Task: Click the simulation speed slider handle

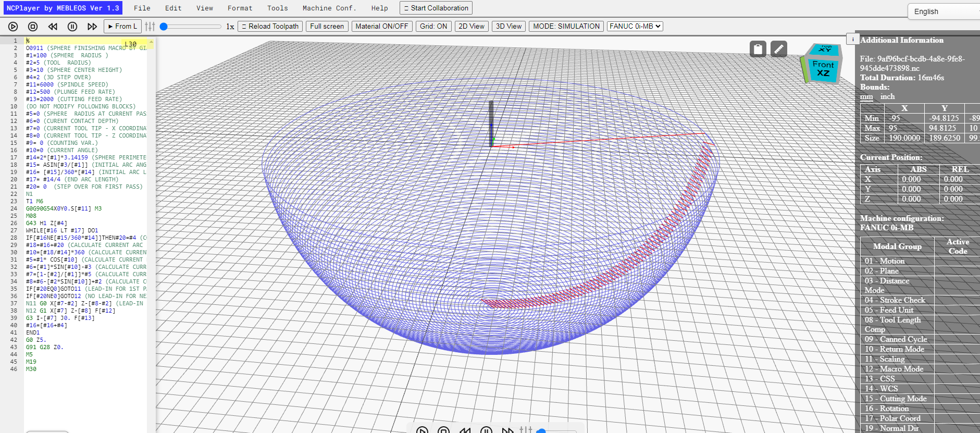Action: click(x=164, y=27)
